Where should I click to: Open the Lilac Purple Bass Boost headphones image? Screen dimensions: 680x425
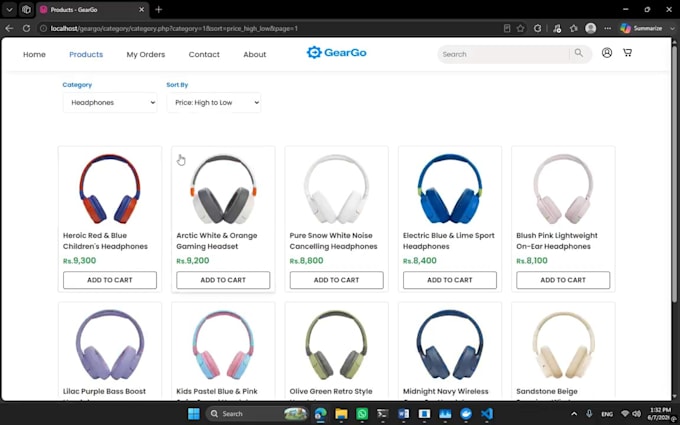(x=110, y=345)
